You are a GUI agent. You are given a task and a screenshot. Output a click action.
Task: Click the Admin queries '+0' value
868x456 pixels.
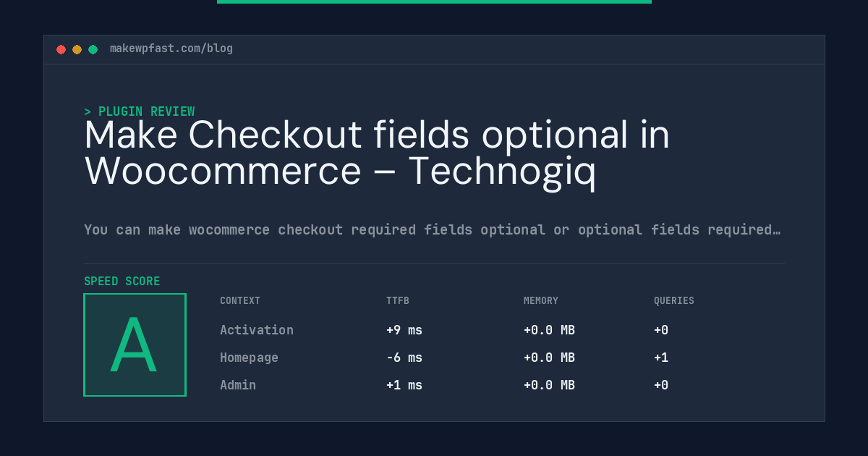click(661, 385)
